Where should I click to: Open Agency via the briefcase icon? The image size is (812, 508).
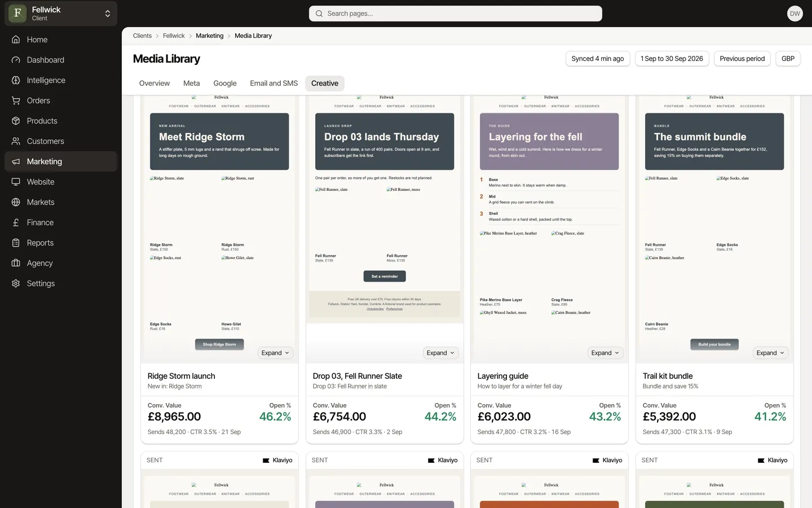(x=16, y=263)
